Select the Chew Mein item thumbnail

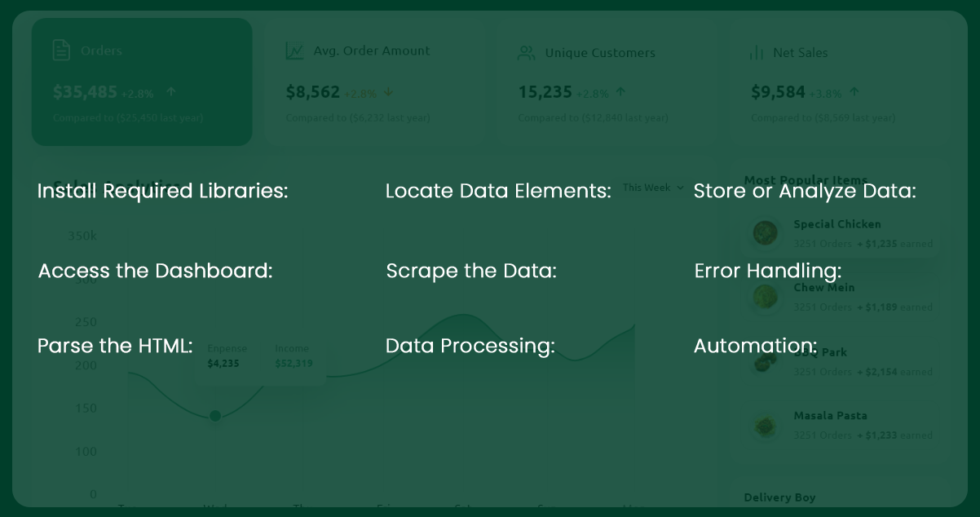pyautogui.click(x=765, y=297)
